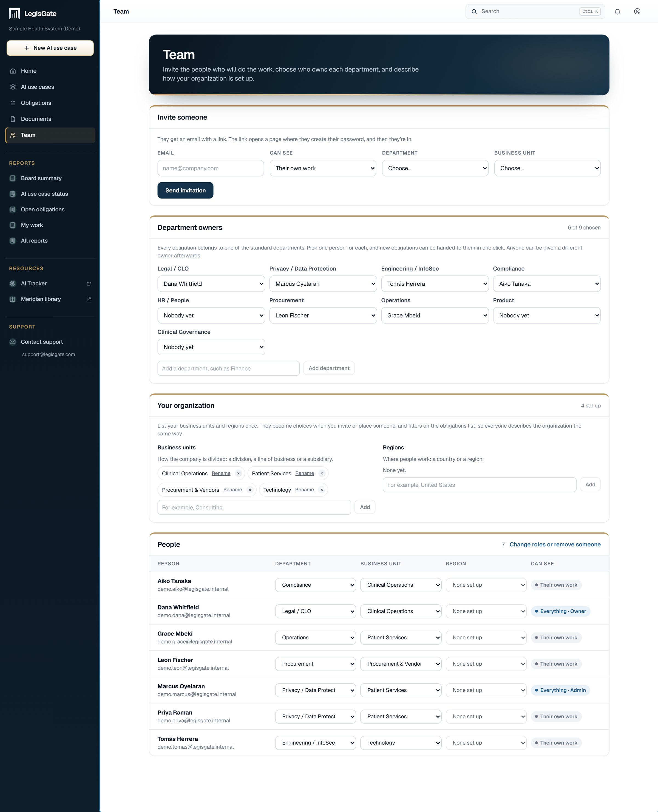This screenshot has height=812, width=658.
Task: Click the business unit example Consulting field
Action: click(254, 507)
